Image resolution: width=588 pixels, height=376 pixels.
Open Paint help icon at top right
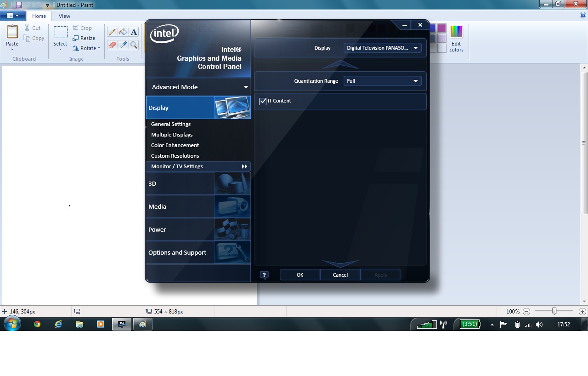tap(583, 16)
